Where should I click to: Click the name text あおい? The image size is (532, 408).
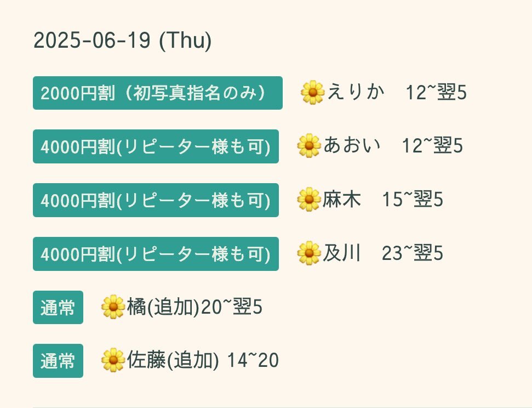point(352,145)
